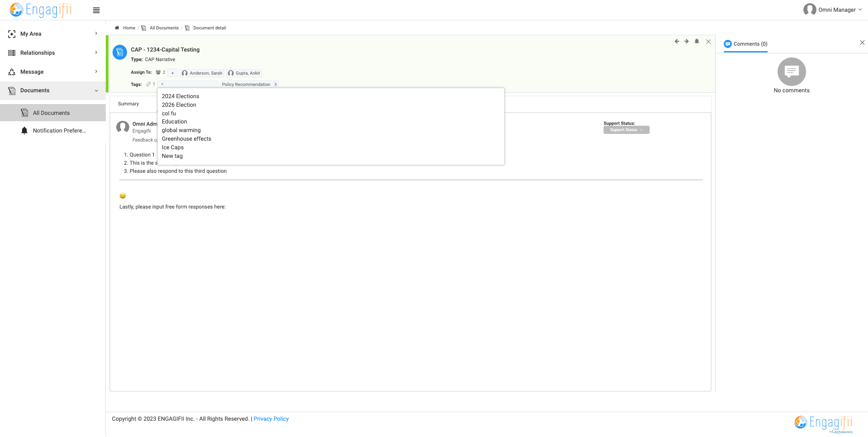Expand the Message menu chevron
868x437 pixels.
coord(96,71)
